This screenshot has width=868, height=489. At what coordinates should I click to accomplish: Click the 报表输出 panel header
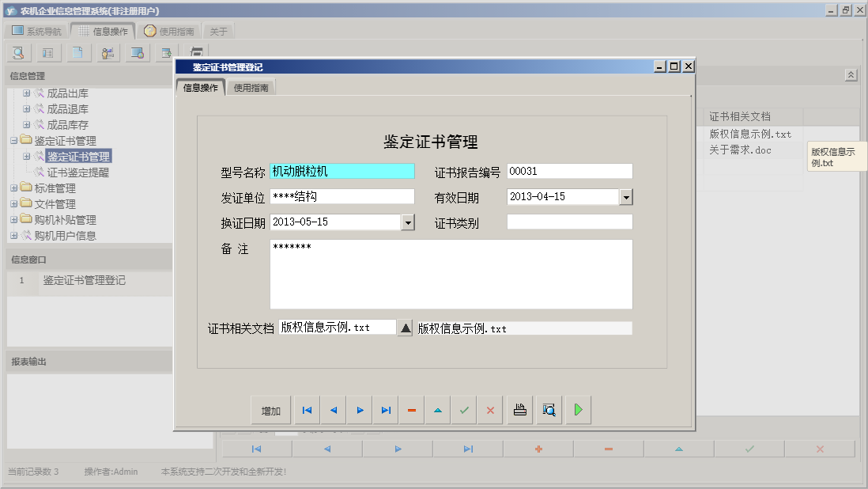pyautogui.click(x=89, y=362)
